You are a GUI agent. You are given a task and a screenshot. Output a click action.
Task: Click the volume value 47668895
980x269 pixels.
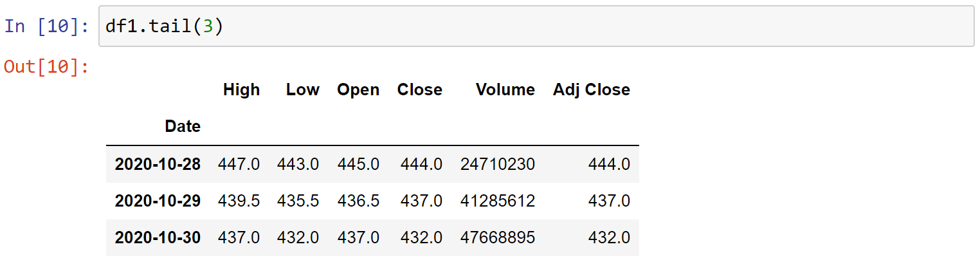click(x=497, y=237)
